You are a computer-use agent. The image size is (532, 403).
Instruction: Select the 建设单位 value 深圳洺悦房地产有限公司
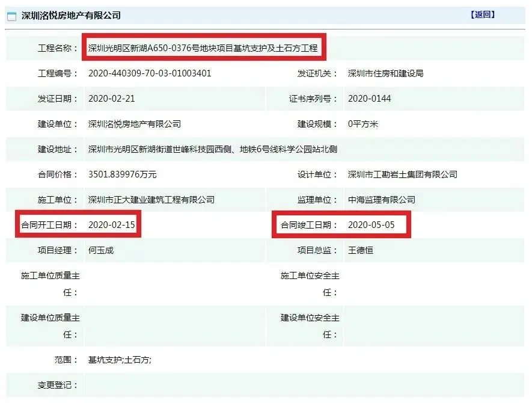[x=135, y=124]
